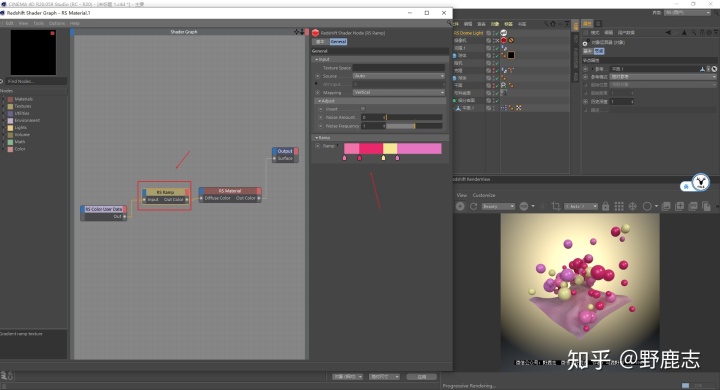Collapse the Ramp section

pos(316,137)
